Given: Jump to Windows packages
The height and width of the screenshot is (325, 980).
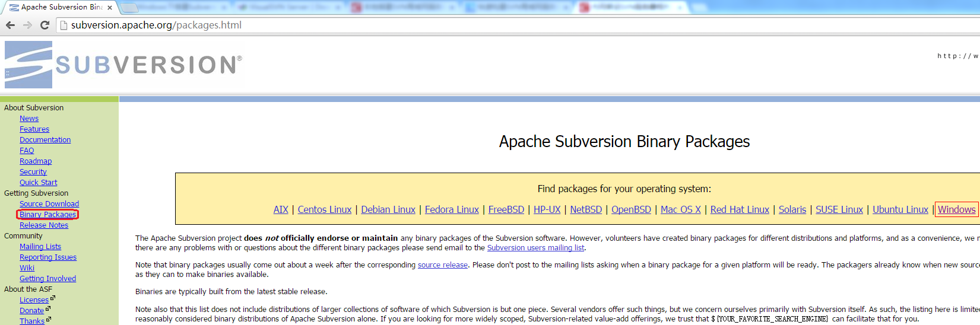Looking at the screenshot, I should click(x=957, y=210).
